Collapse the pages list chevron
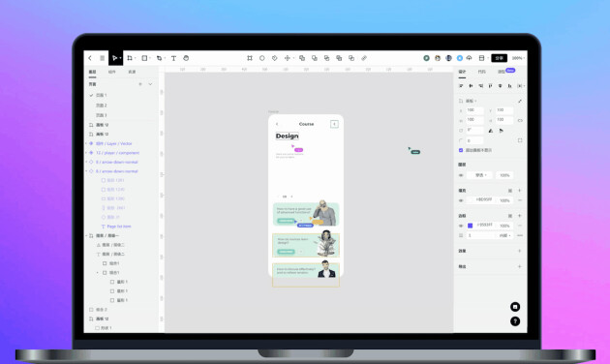 tap(150, 84)
